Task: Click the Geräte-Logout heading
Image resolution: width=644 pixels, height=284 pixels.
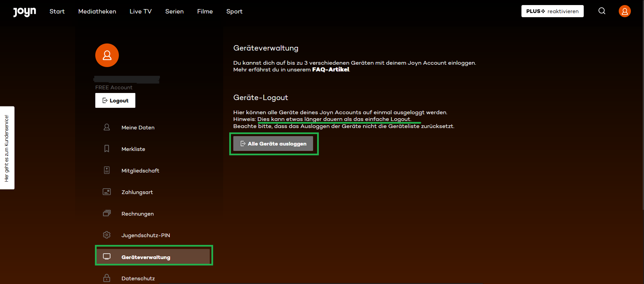Action: coord(261,98)
